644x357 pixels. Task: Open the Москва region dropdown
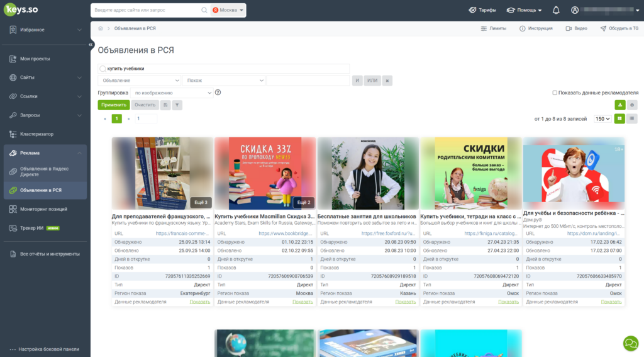(x=228, y=10)
